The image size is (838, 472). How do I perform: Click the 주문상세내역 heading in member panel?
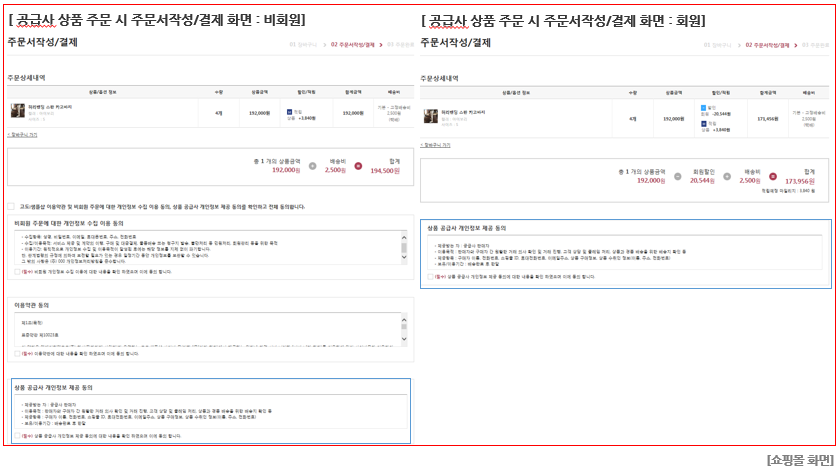pyautogui.click(x=439, y=79)
